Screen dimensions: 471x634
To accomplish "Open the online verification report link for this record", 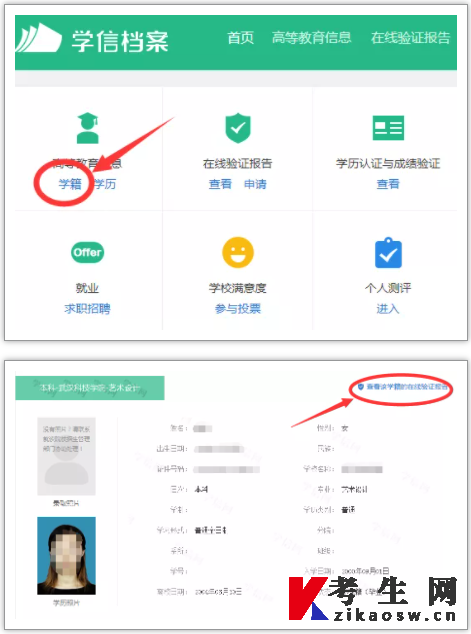I will click(407, 387).
